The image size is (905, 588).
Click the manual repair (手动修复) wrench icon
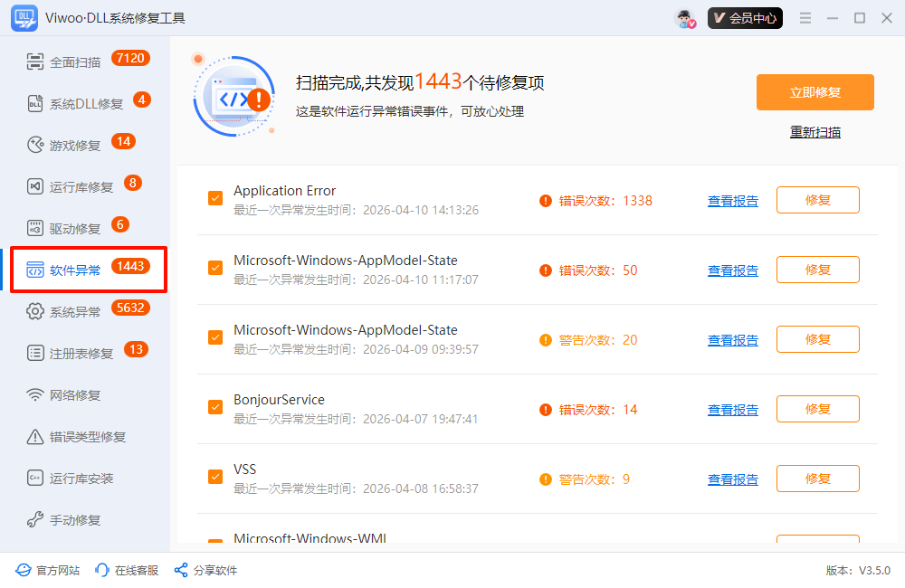coord(35,520)
